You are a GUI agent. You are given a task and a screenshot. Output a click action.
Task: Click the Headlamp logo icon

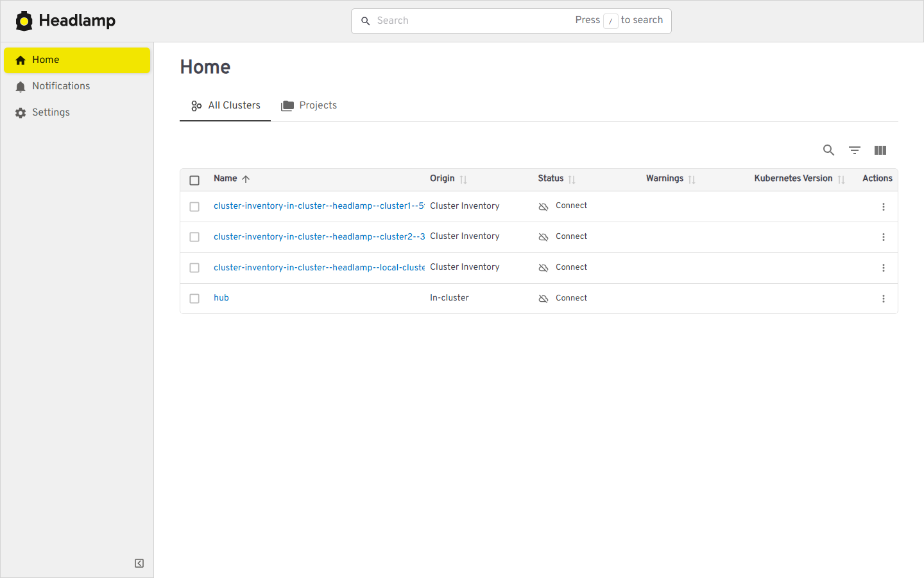coord(24,21)
